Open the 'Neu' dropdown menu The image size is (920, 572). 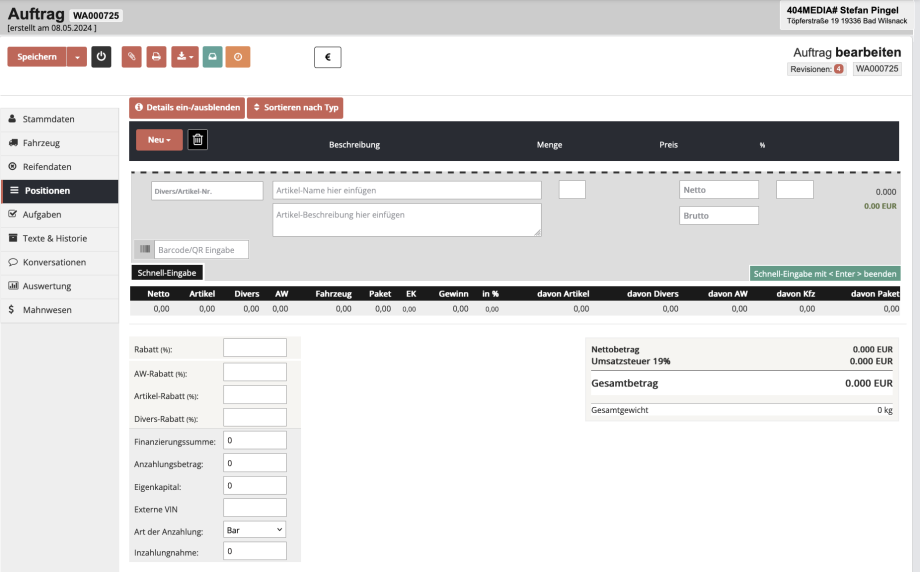[159, 140]
